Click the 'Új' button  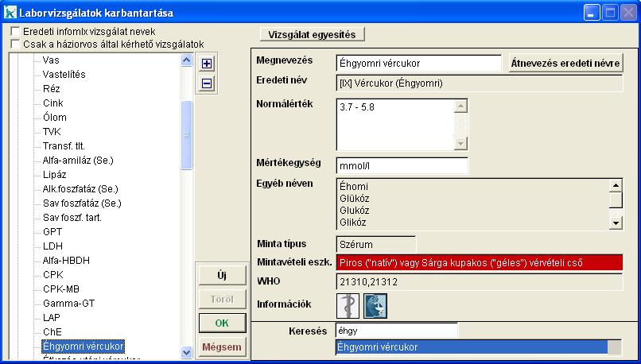click(222, 276)
